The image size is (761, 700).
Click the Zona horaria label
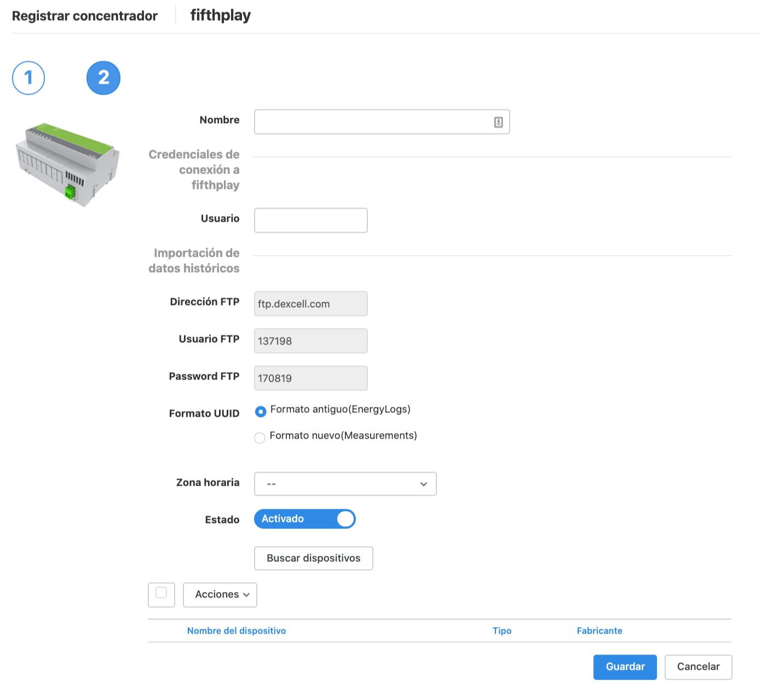[x=208, y=483]
